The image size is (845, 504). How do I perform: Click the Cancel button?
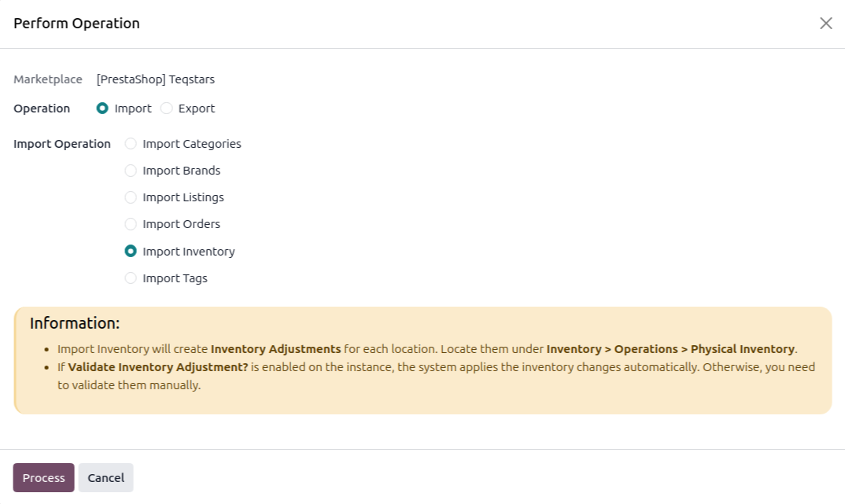pyautogui.click(x=105, y=477)
